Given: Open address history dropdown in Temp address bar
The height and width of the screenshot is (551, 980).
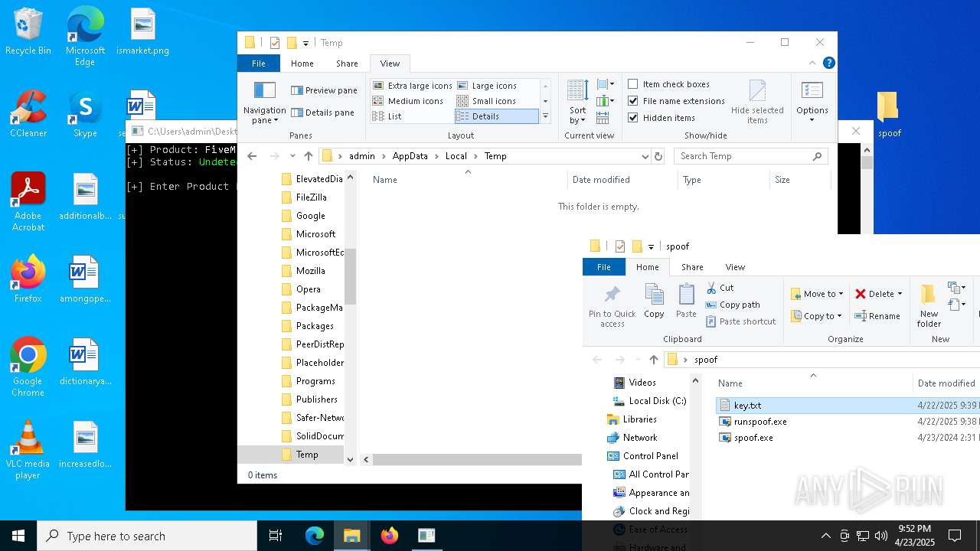Looking at the screenshot, I should pyautogui.click(x=645, y=156).
